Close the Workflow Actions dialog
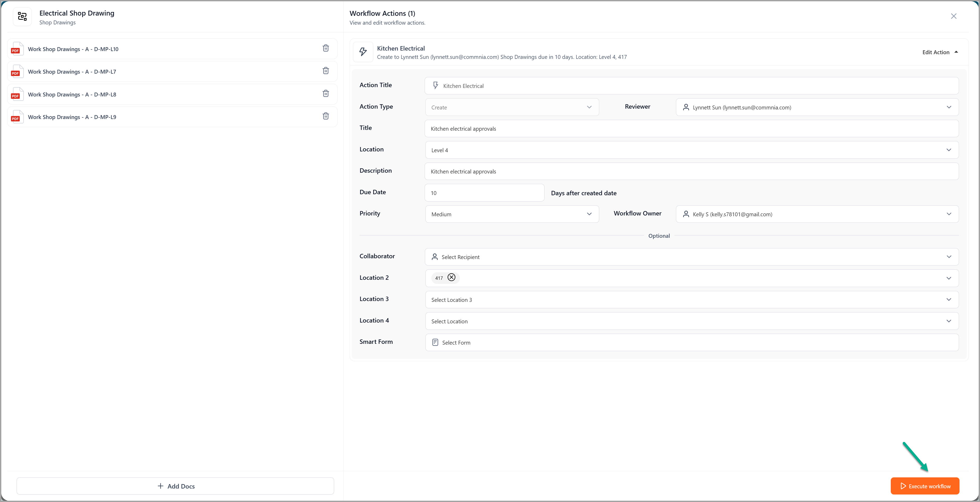This screenshot has height=502, width=980. pos(953,16)
